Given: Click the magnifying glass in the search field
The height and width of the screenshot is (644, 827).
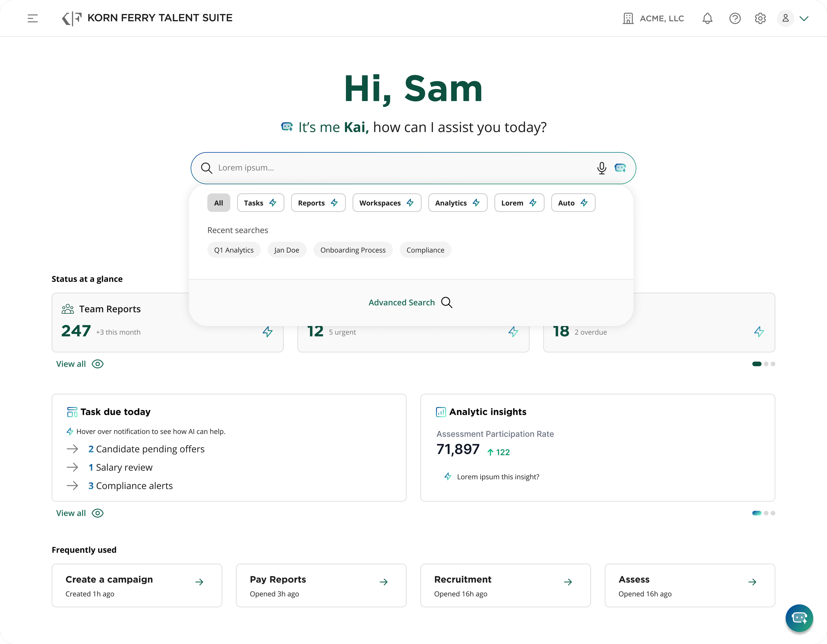Looking at the screenshot, I should coord(207,168).
